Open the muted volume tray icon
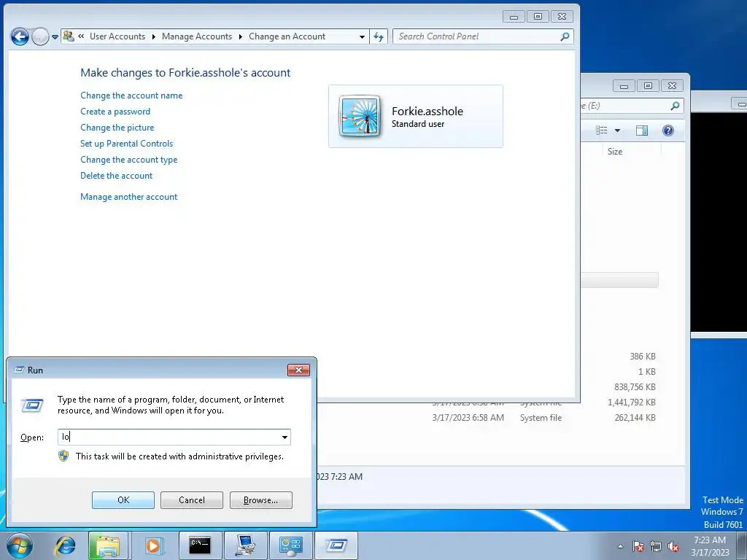Viewport: 747px width, 560px height. click(x=673, y=546)
